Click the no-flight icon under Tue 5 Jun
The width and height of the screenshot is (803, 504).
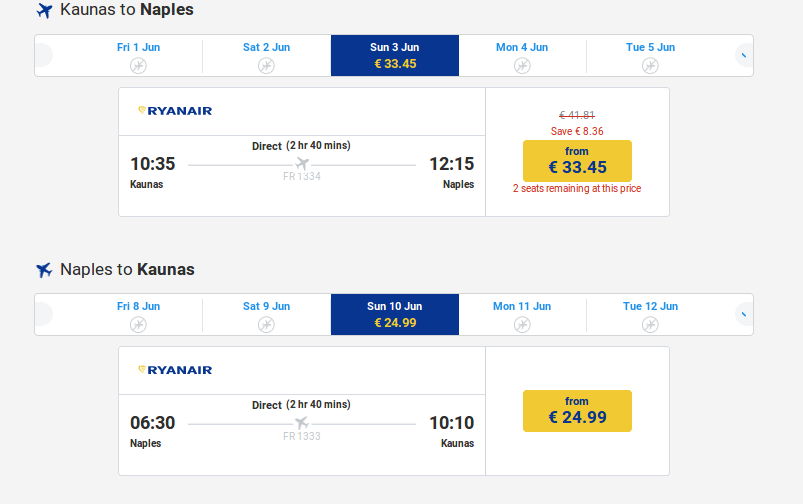click(650, 66)
